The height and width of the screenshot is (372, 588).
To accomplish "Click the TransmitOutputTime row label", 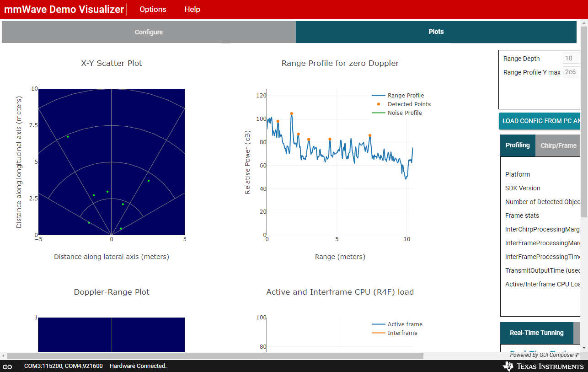I will click(543, 270).
